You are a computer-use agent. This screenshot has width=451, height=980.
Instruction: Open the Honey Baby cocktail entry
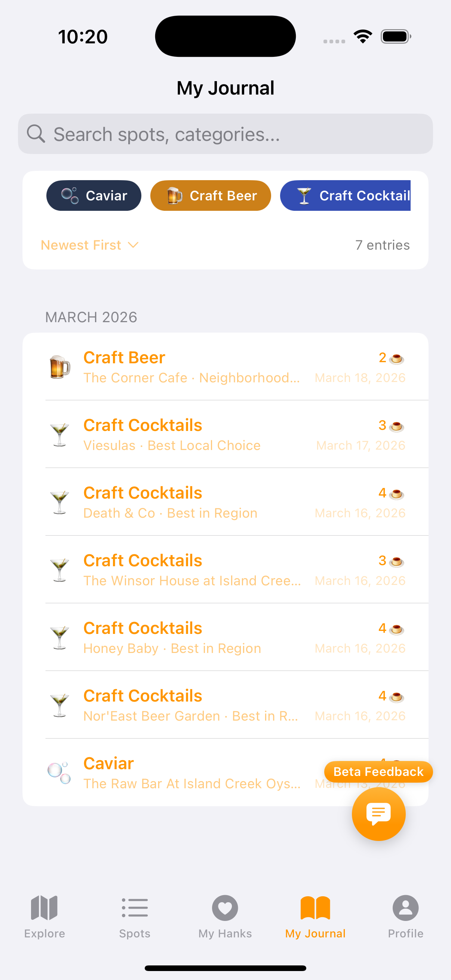(x=225, y=637)
